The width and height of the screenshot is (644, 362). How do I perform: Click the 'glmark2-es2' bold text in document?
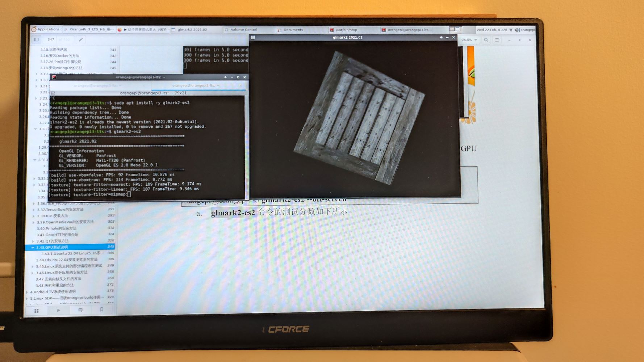click(x=233, y=212)
